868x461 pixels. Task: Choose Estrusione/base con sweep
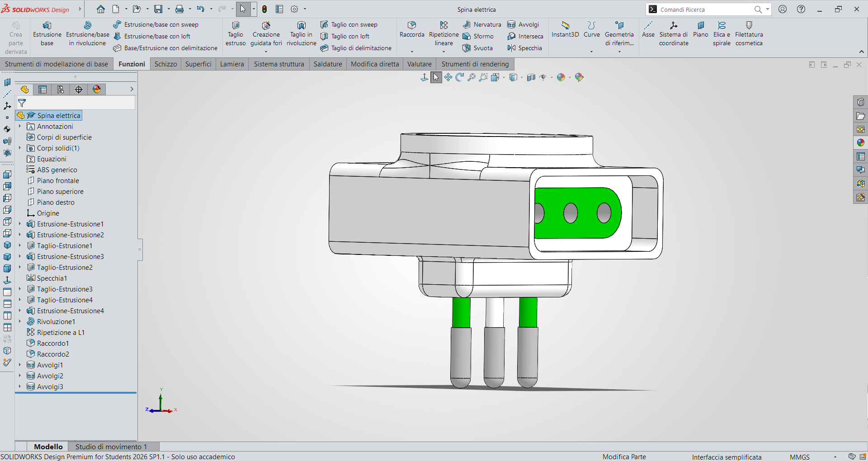click(x=156, y=24)
